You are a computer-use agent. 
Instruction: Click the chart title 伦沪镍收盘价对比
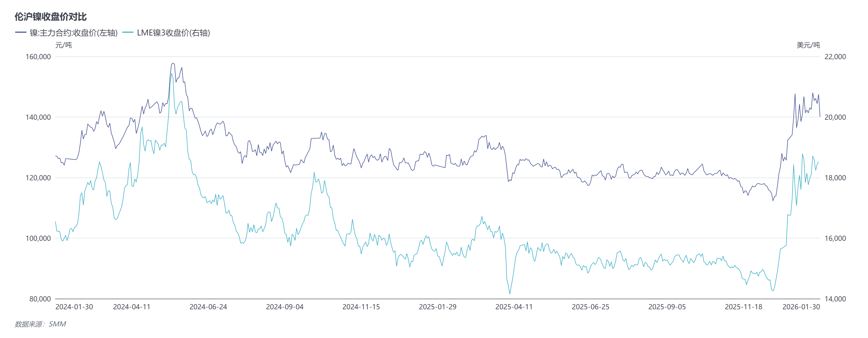50,17
